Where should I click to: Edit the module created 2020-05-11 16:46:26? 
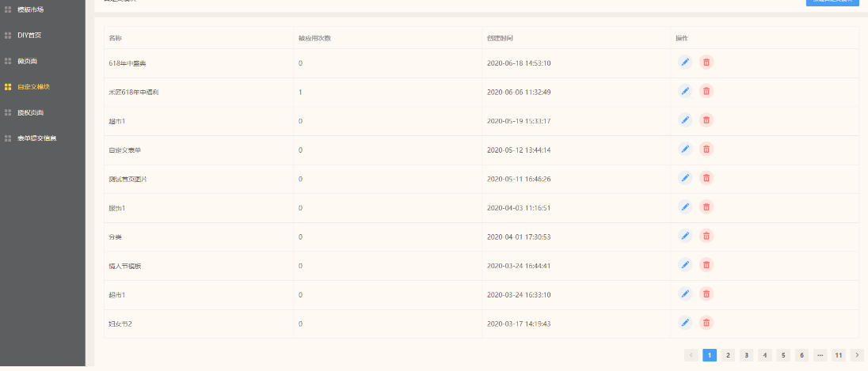point(685,178)
